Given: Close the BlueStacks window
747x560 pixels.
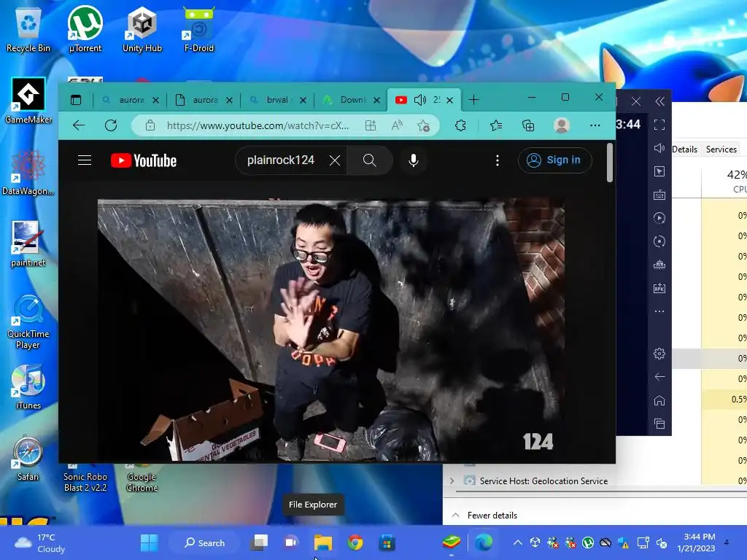Looking at the screenshot, I should (x=636, y=101).
